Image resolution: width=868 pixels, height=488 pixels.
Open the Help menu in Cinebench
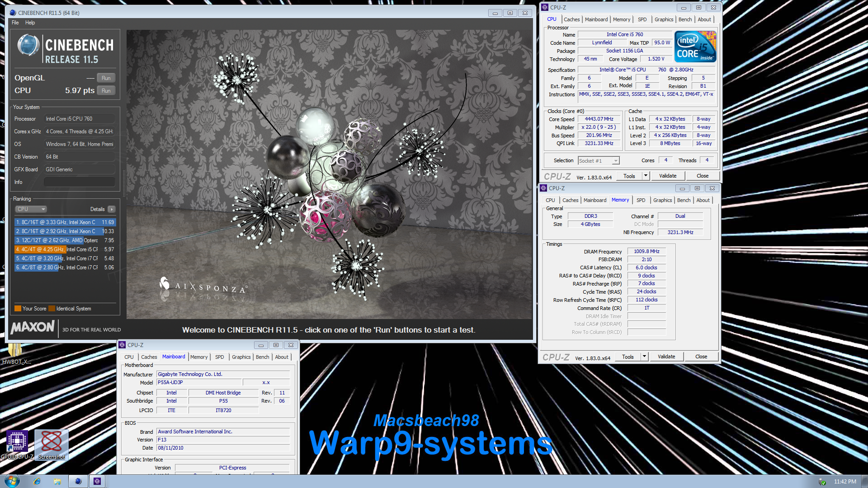coord(30,23)
